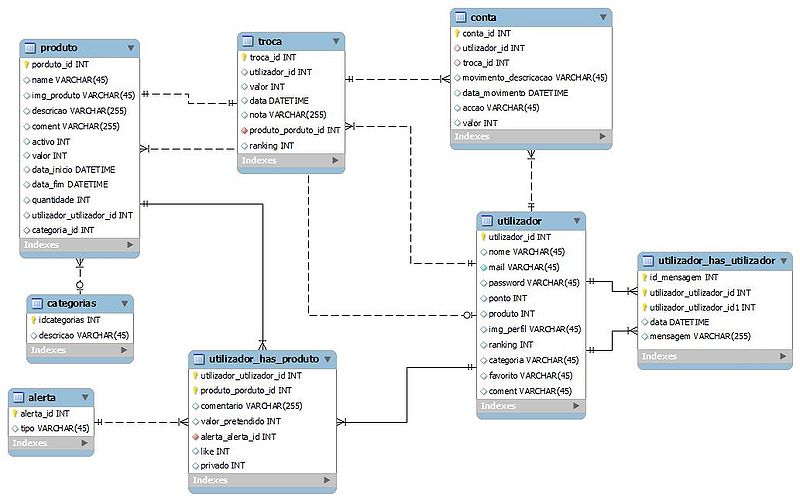Click the troca table header icon
Image resolution: width=800 pixels, height=501 pixels.
249,41
